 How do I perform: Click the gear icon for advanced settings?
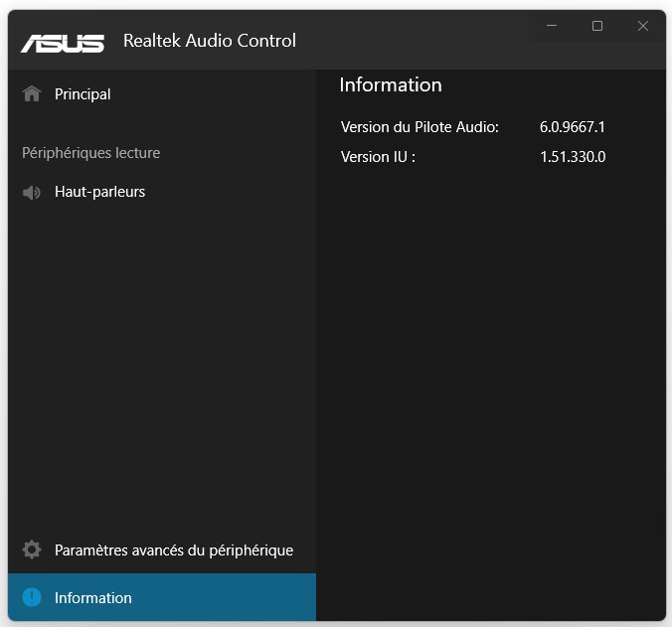pos(32,549)
